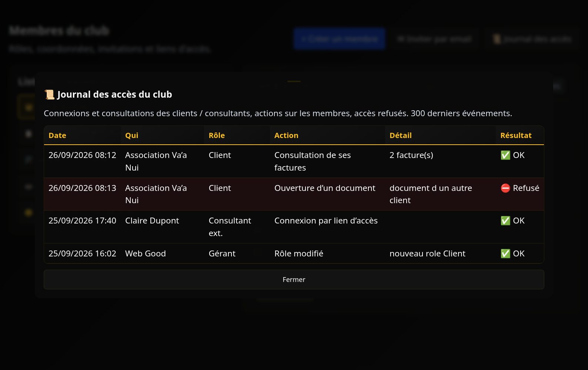Click the green OK check on the Claire Dupont row
Screen dimensions: 588x370
(505, 221)
